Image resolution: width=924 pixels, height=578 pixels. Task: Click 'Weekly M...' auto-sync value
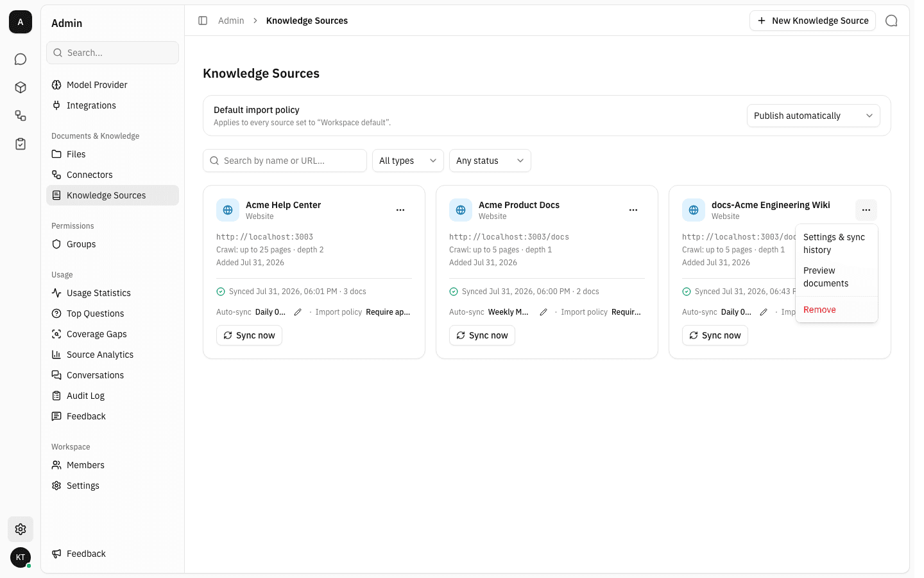tap(508, 312)
